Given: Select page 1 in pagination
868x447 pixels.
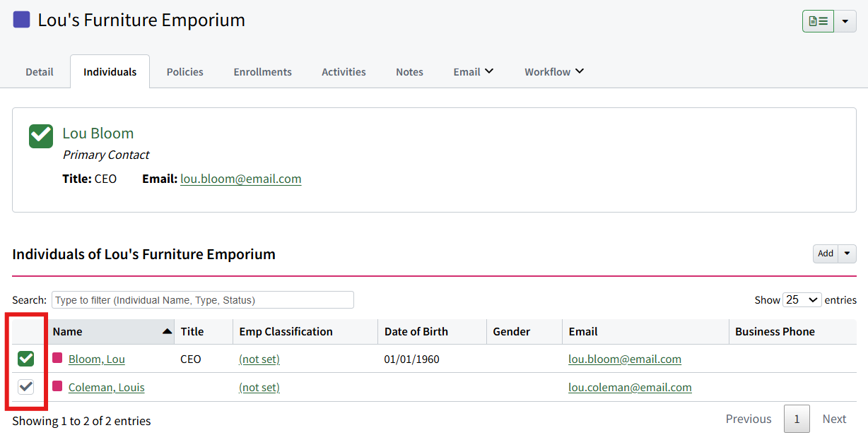Looking at the screenshot, I should click(797, 419).
